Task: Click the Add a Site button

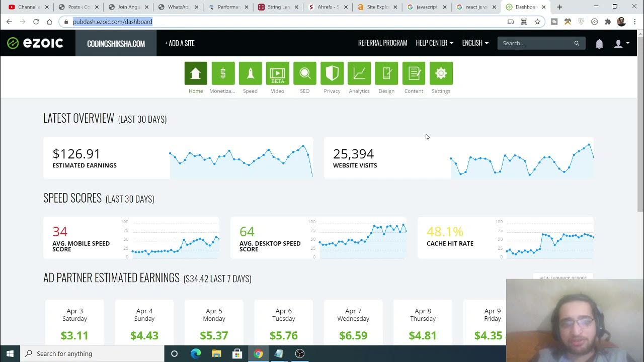Action: (x=180, y=43)
